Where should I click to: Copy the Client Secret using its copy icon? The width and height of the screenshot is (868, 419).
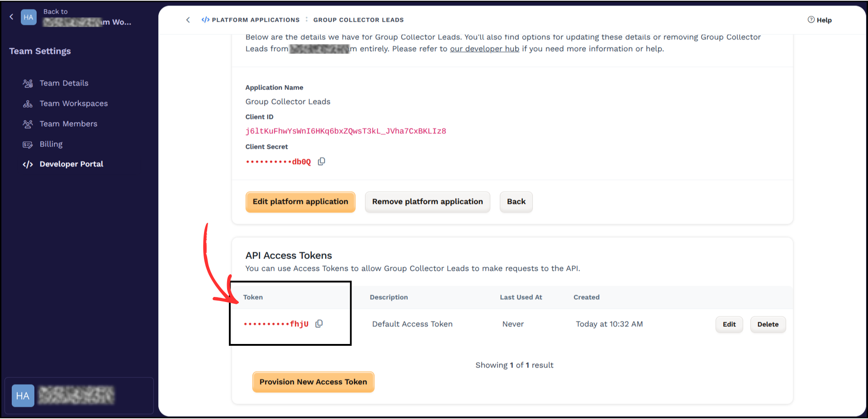coord(322,161)
